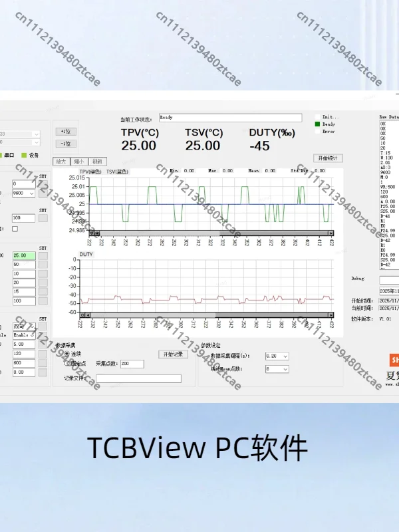
Task: Click the -1位 button
Action: point(66,144)
